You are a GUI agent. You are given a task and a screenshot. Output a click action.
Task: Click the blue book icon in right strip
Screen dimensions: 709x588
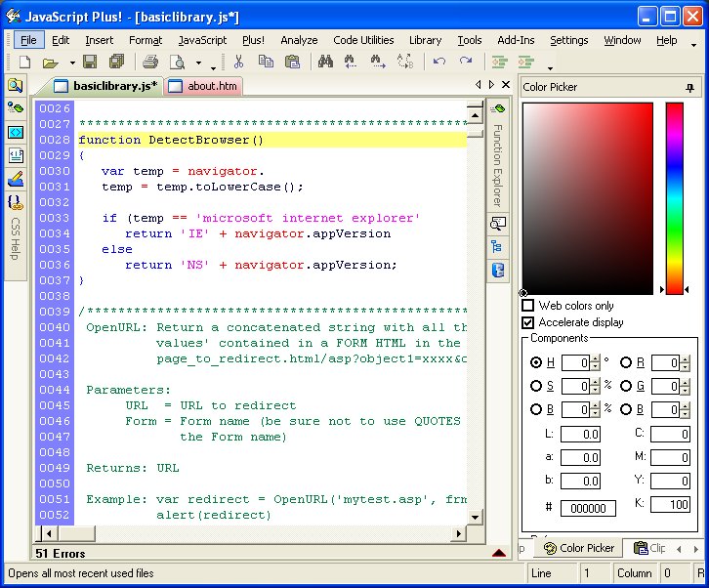[497, 271]
